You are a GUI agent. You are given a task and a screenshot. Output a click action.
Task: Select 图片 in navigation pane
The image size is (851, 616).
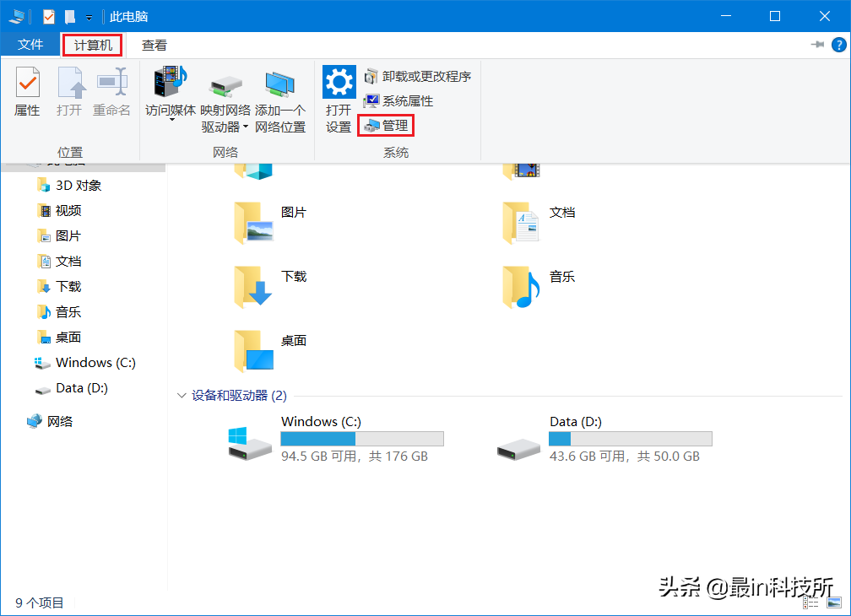point(58,236)
